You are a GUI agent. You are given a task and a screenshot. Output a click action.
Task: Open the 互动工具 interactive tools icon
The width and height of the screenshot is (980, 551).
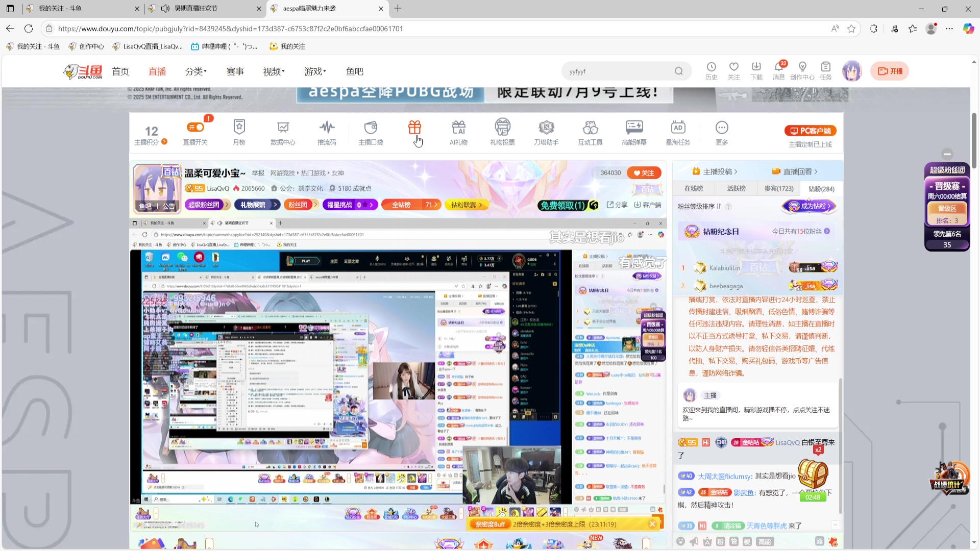point(590,133)
